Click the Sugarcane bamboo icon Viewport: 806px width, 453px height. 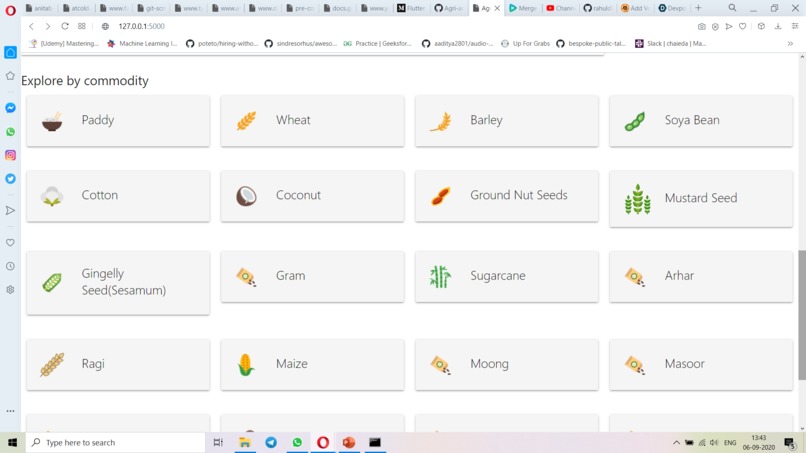point(441,277)
